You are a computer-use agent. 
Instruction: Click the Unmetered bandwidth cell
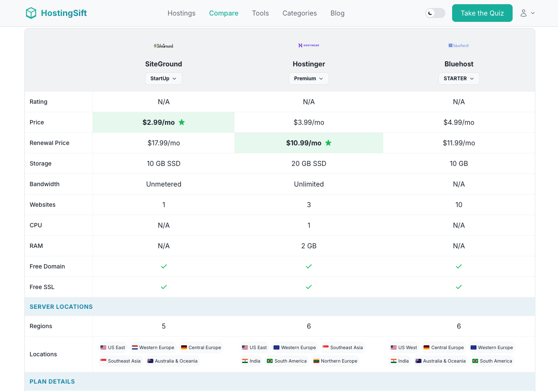point(163,184)
